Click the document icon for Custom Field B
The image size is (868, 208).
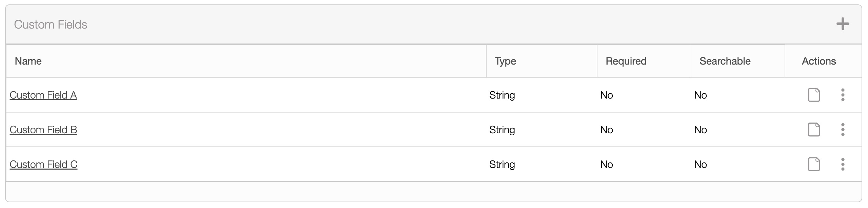click(x=814, y=129)
